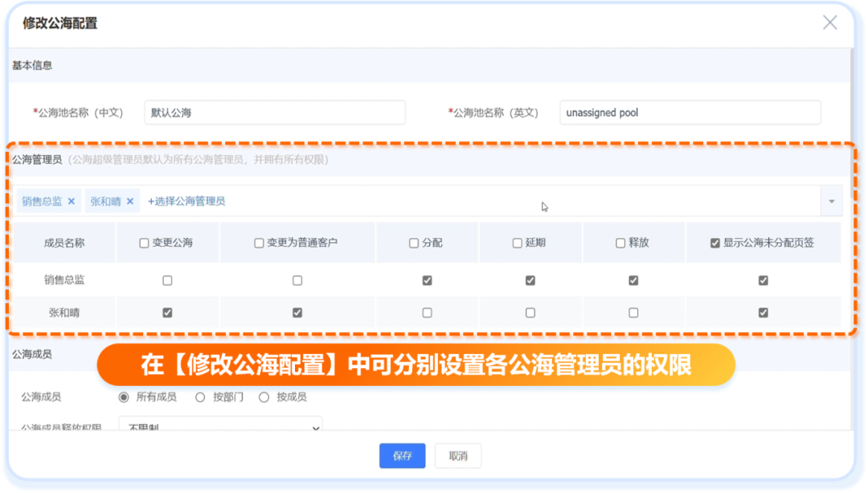Click the unassigned pool English name field
868x493 pixels.
690,113
